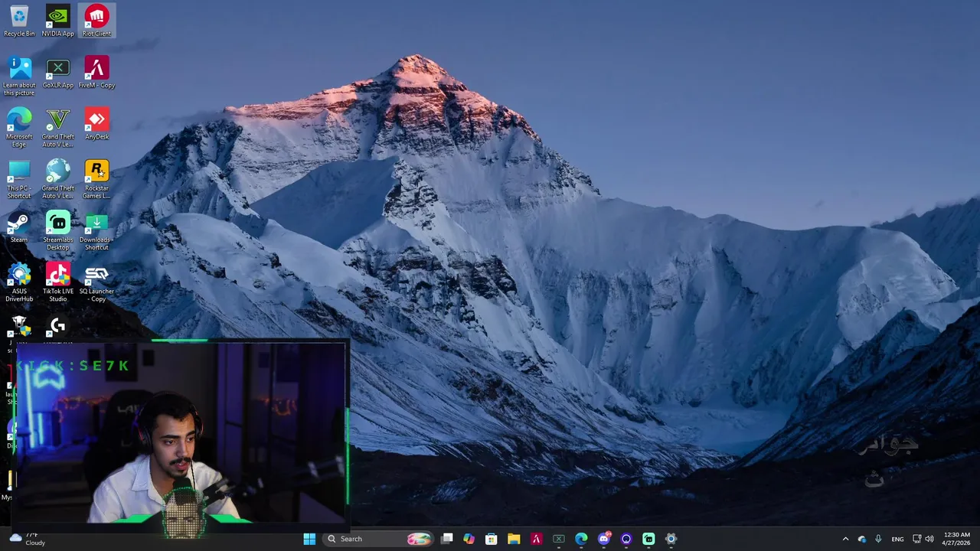Click the volume speaker tray icon

pos(929,539)
